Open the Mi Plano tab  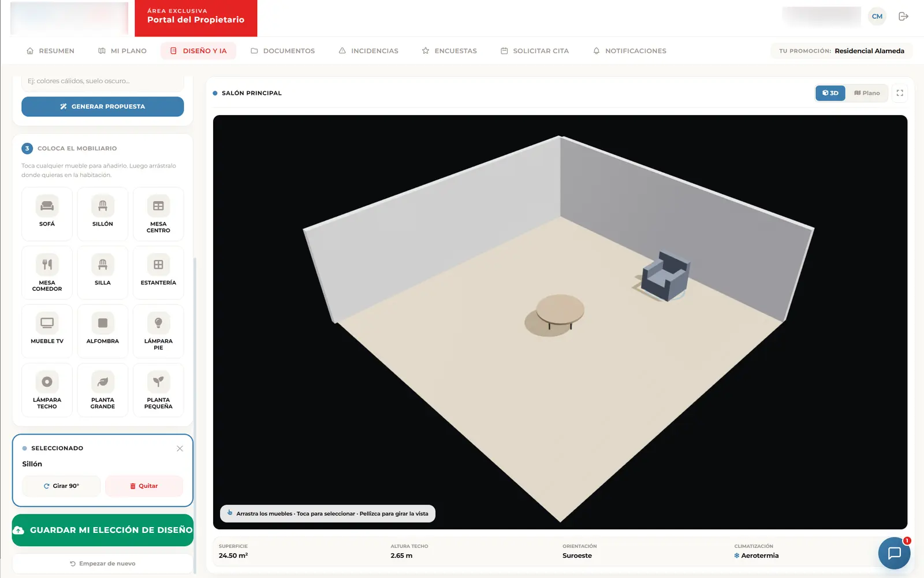tap(122, 51)
